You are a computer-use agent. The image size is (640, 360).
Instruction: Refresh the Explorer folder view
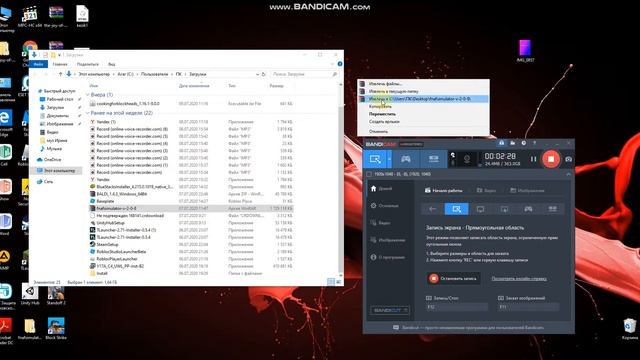click(264, 74)
